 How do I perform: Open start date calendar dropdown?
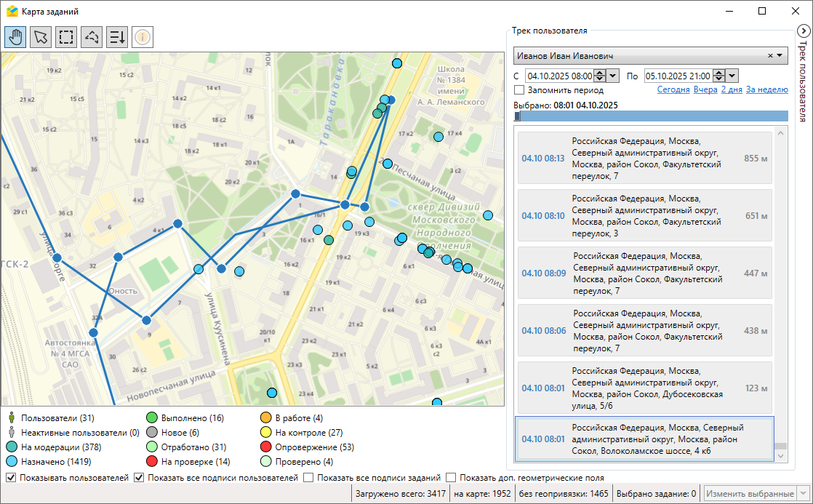coord(612,76)
